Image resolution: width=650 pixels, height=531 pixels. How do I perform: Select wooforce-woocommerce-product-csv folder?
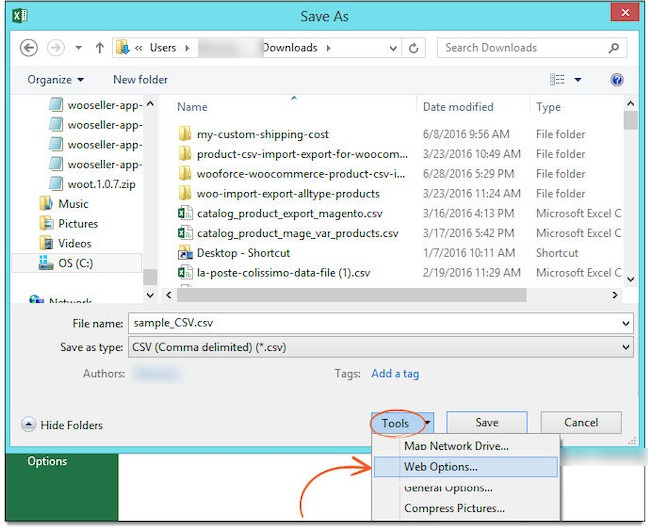[292, 174]
